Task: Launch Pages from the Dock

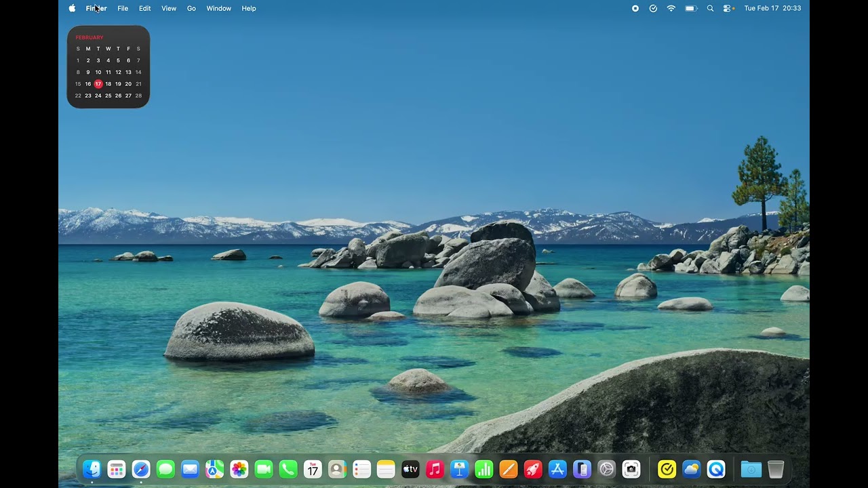Action: tap(508, 469)
